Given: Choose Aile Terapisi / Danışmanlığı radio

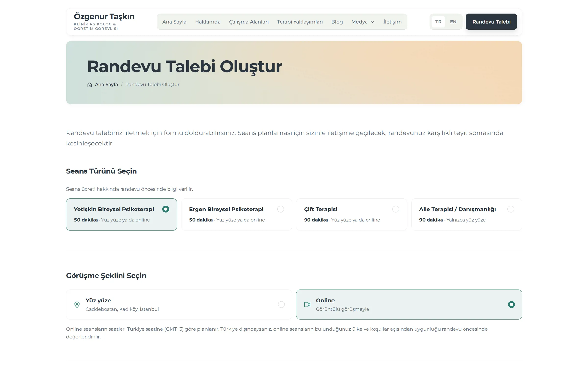Looking at the screenshot, I should pyautogui.click(x=511, y=209).
